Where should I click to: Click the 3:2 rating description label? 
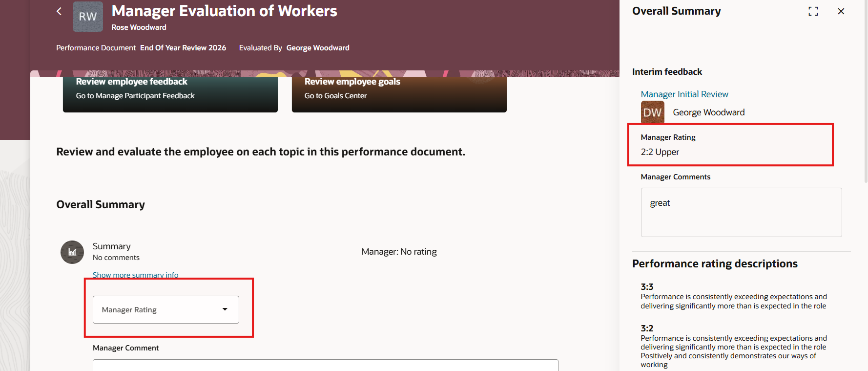(x=647, y=328)
